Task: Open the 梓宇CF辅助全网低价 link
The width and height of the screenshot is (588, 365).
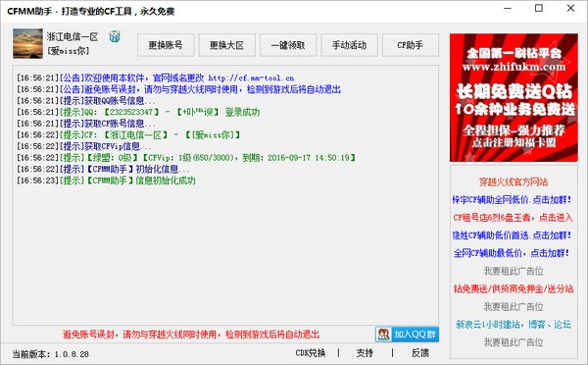Action: [512, 200]
